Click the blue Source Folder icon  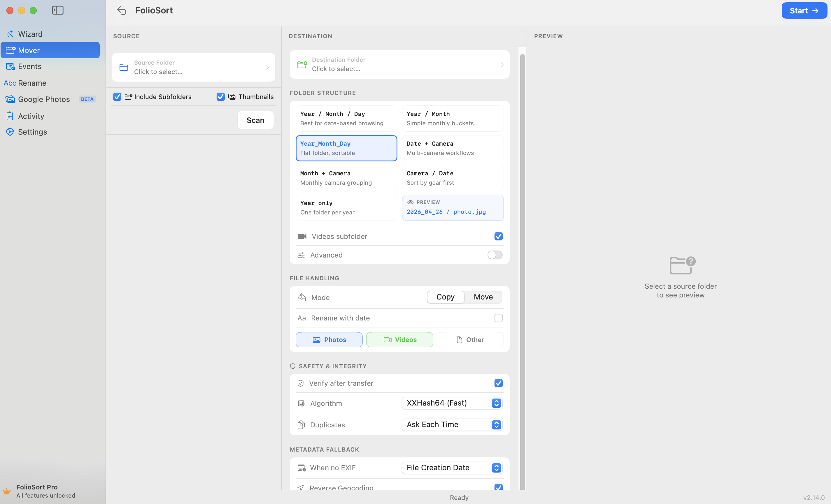(124, 67)
